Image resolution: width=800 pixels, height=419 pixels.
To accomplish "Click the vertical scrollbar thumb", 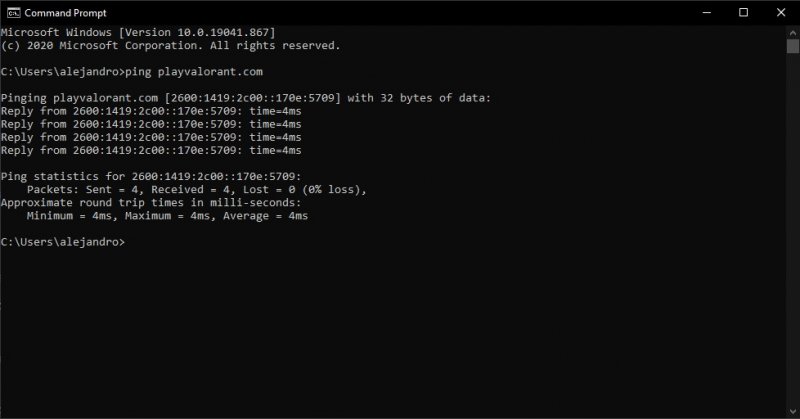I will click(x=791, y=48).
